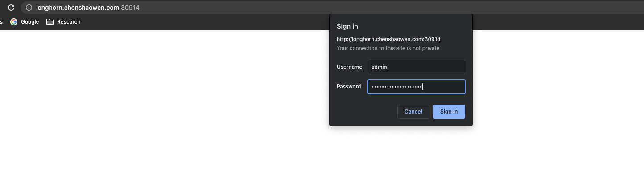Click the Research folder icon
Viewport: 644px width, 181px height.
[x=50, y=21]
